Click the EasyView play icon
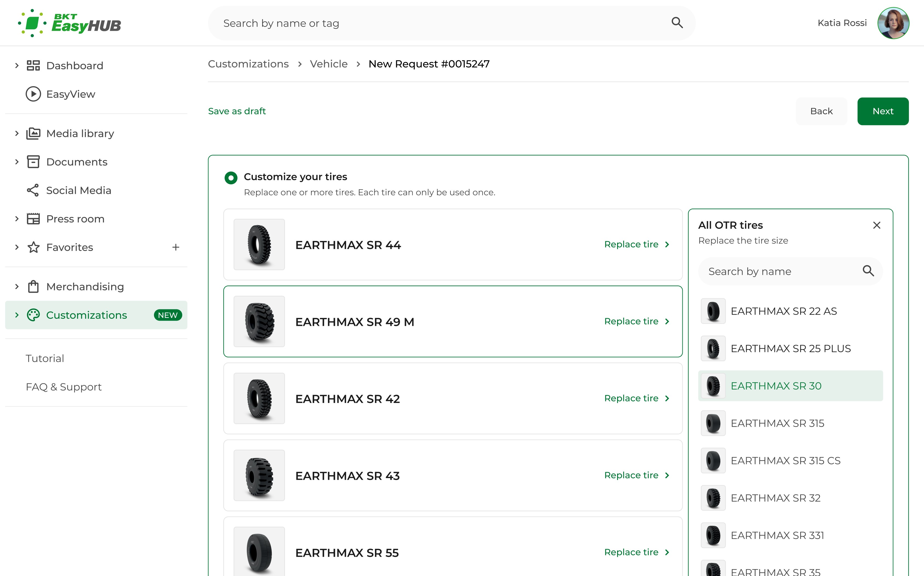Image resolution: width=924 pixels, height=576 pixels. [33, 94]
